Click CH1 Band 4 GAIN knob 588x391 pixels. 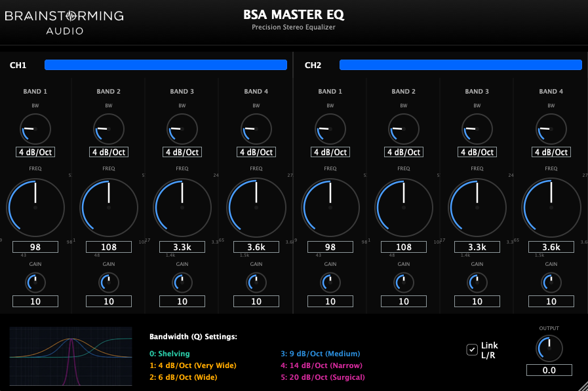point(256,283)
